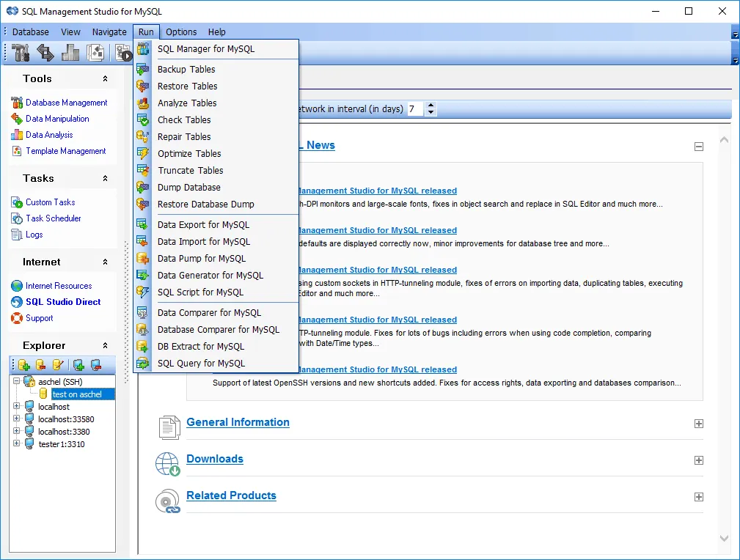
Task: Open the General Information heading link
Action: coord(238,422)
